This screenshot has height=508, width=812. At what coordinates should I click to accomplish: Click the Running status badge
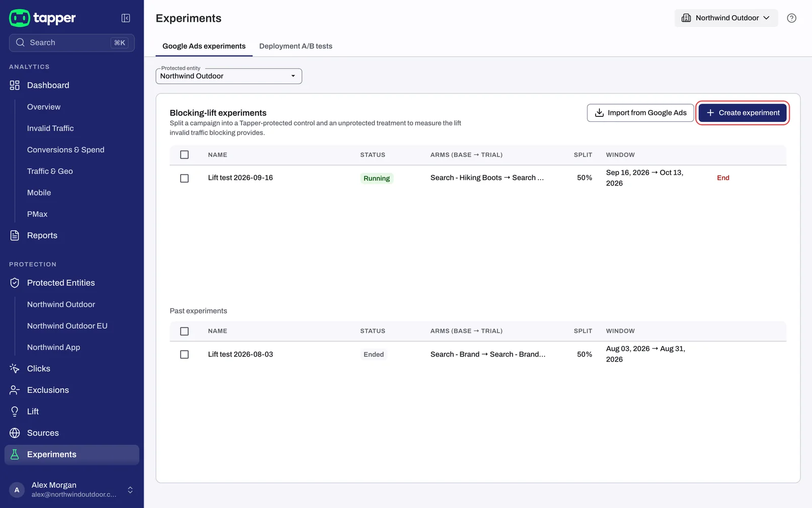tap(377, 178)
